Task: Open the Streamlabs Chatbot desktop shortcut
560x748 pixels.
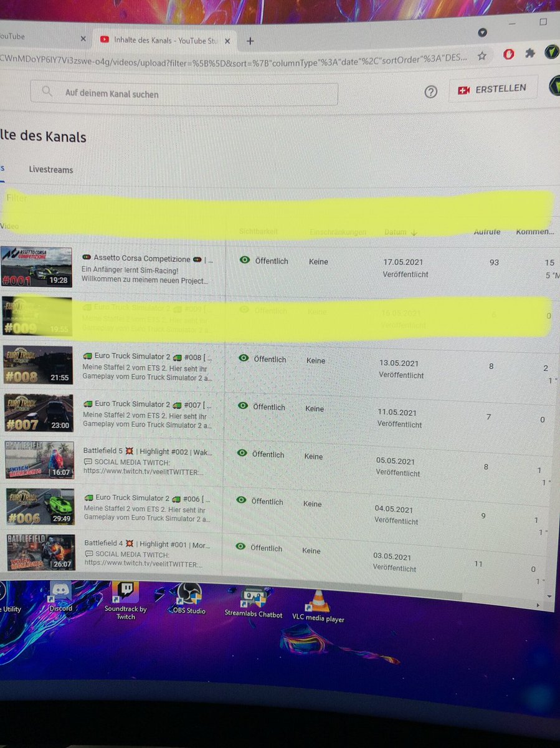Action: [x=254, y=603]
